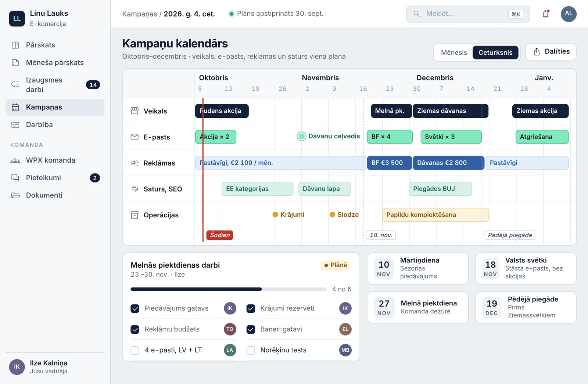588x384 pixels.
Task: Click the Operācijas box row icon
Action: click(x=135, y=215)
